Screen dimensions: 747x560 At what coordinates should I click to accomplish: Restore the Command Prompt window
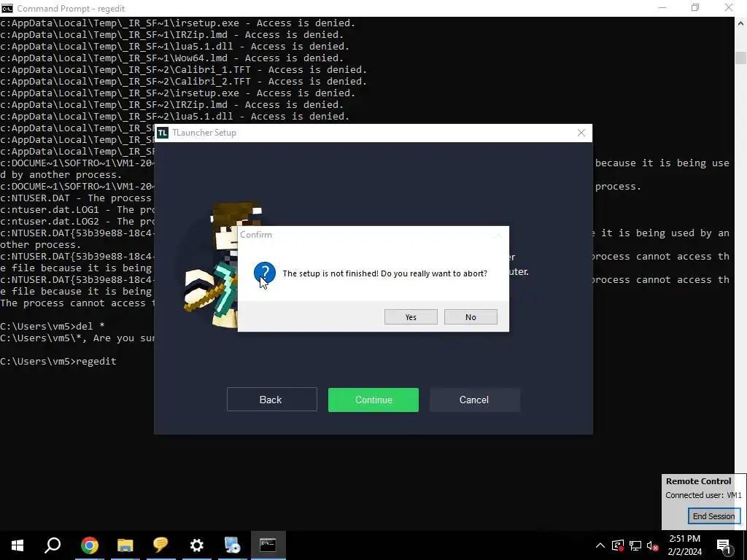point(695,8)
